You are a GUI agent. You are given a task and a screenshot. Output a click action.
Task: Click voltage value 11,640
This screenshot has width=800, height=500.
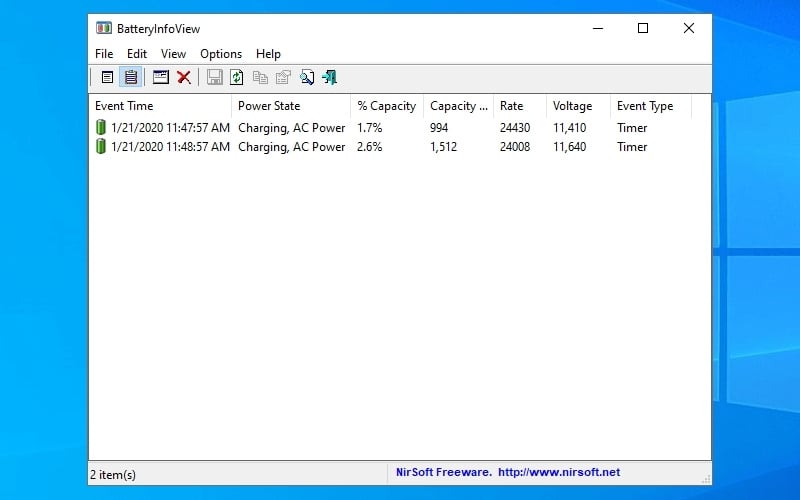click(569, 147)
